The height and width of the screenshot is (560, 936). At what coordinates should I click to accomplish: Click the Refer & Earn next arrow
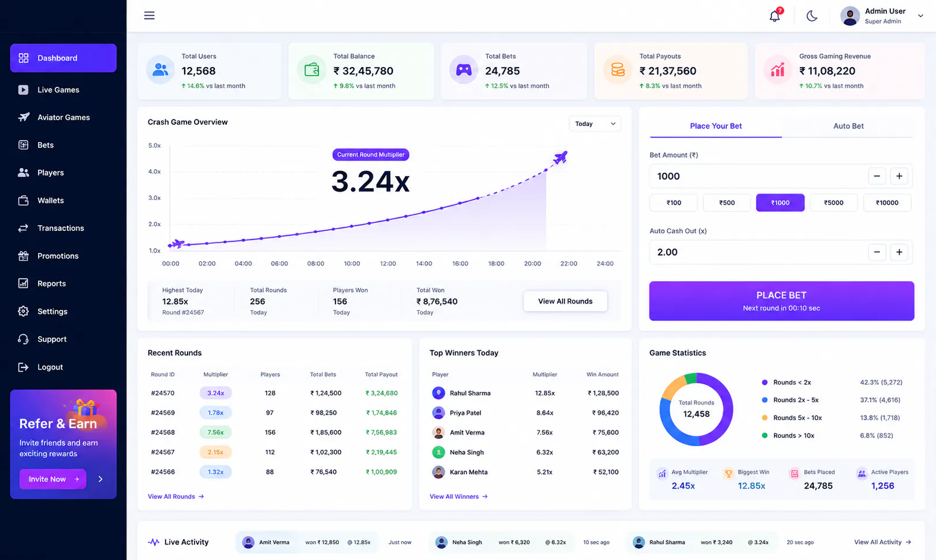pyautogui.click(x=100, y=479)
